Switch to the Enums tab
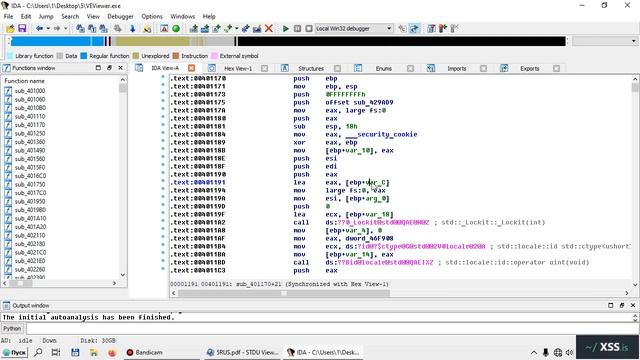Screen dimensions: 640x360 click(384, 68)
